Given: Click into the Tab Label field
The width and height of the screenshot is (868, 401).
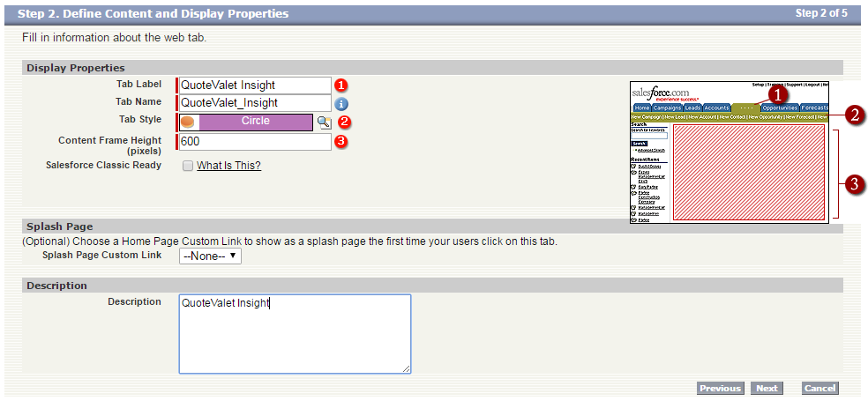Looking at the screenshot, I should (255, 85).
